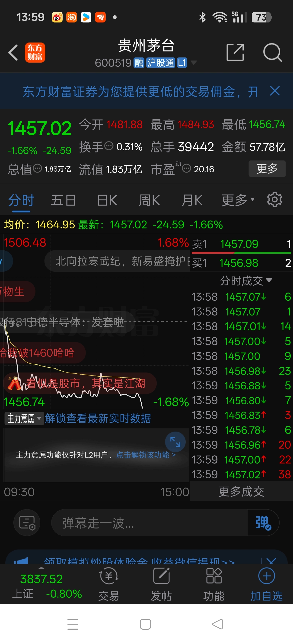Tap the 均价 1464.95 value

pyautogui.click(x=55, y=224)
